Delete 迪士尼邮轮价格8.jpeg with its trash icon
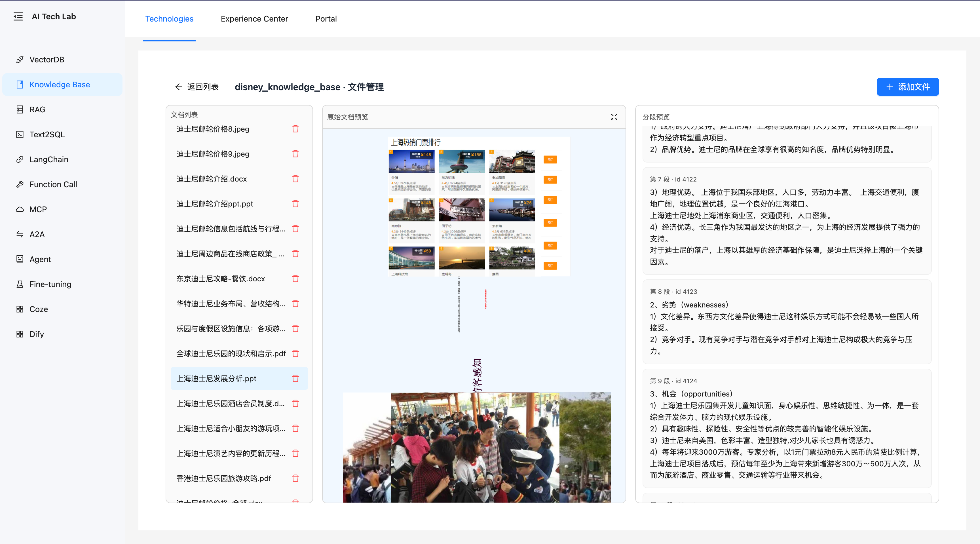This screenshot has width=980, height=544. pyautogui.click(x=295, y=129)
